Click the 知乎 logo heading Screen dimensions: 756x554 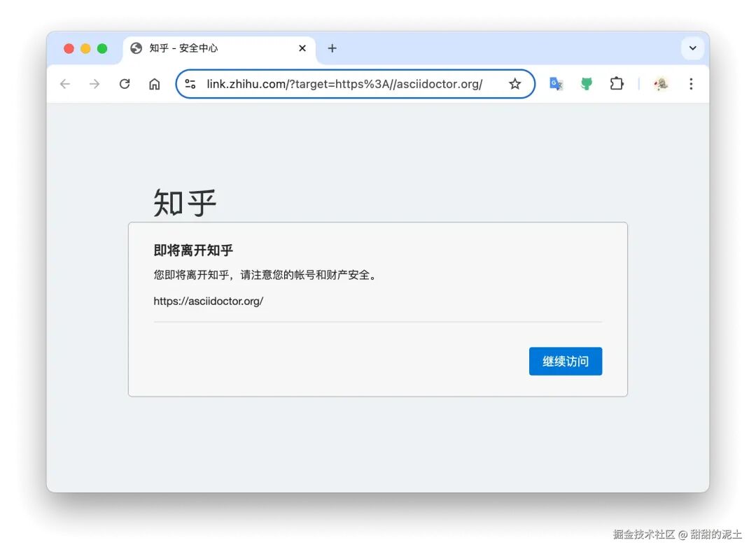point(185,203)
